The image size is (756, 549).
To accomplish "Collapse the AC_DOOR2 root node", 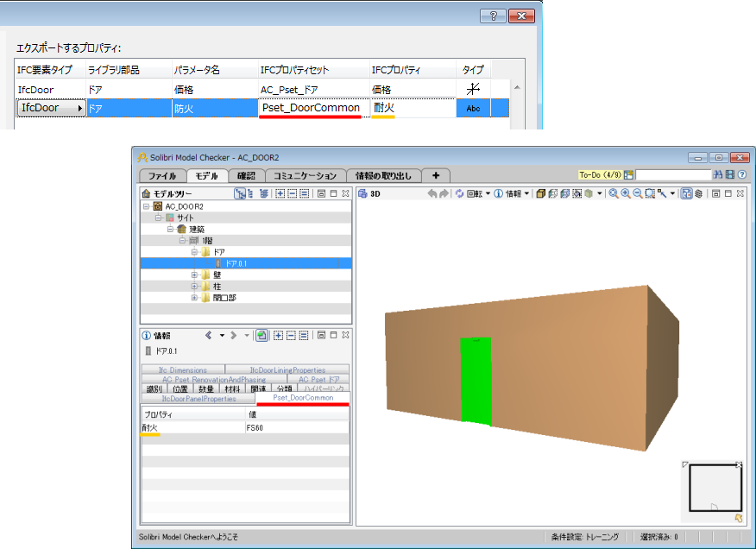I will [147, 206].
